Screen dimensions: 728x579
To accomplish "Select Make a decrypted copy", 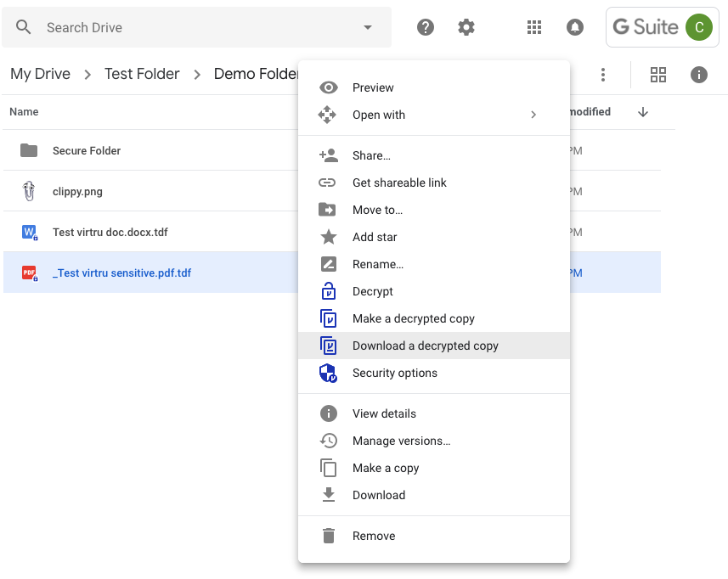I will 433,318.
